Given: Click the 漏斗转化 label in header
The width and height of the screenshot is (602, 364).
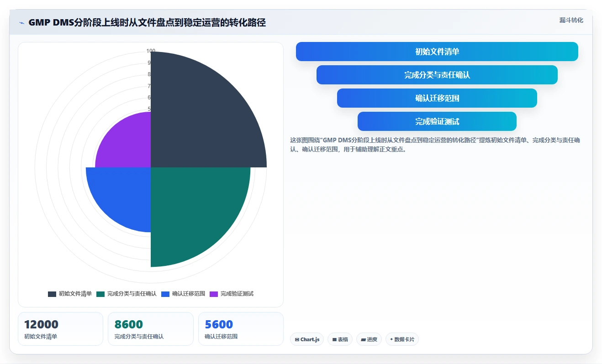Looking at the screenshot, I should click(x=571, y=20).
